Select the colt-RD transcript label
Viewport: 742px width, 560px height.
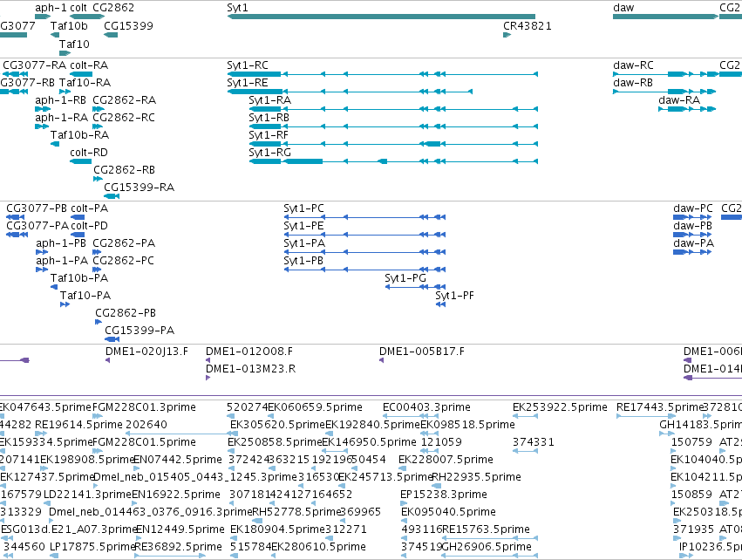(x=89, y=153)
